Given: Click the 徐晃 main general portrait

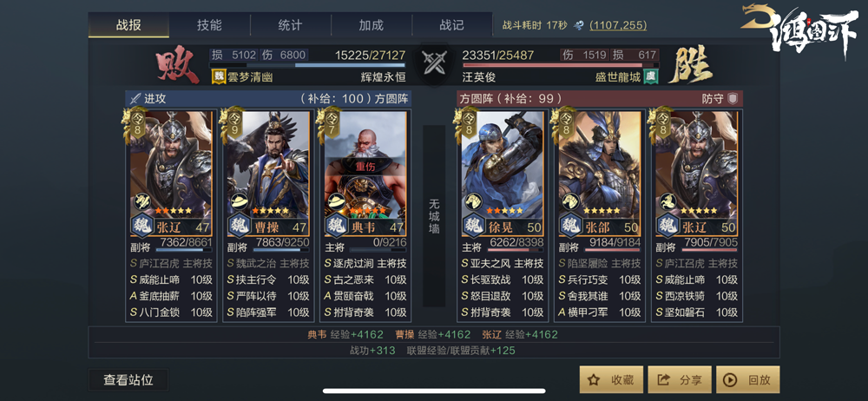Looking at the screenshot, I should [x=502, y=173].
